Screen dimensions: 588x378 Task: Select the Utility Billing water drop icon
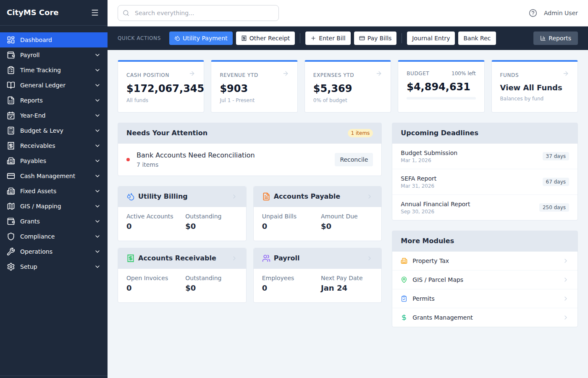[131, 196]
